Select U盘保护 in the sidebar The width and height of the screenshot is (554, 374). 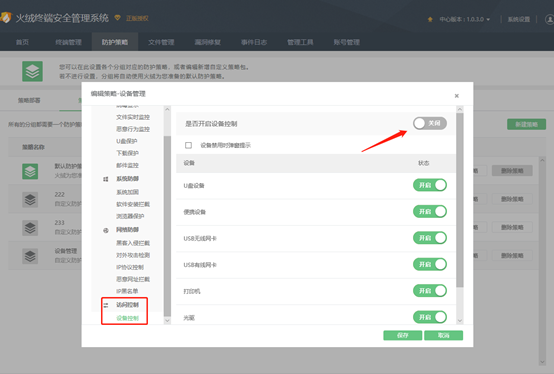[x=126, y=141]
